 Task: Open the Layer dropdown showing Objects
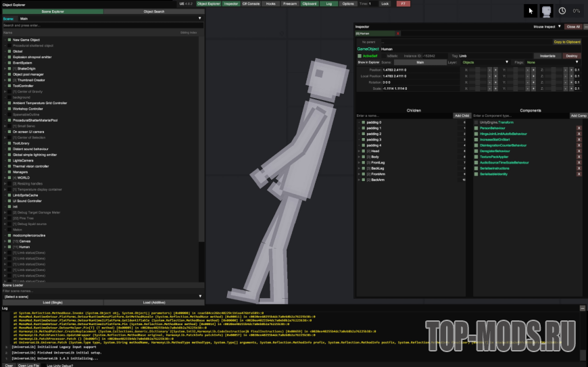[x=485, y=62]
